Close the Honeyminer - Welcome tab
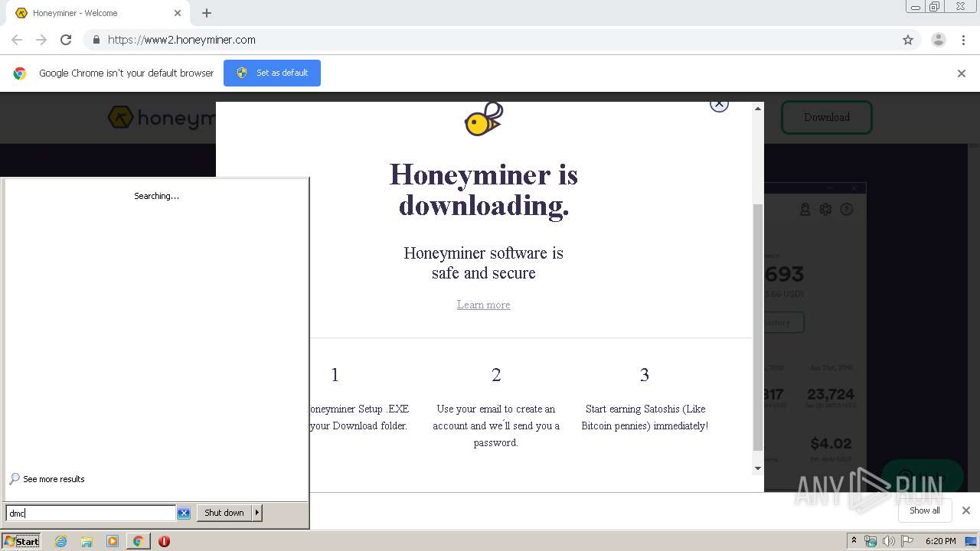 (178, 13)
